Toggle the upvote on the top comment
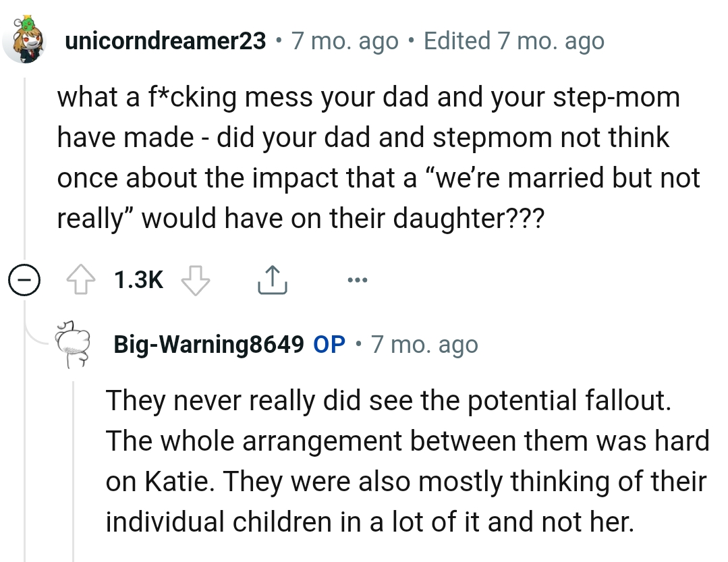This screenshot has height=562, width=728. pos(81,279)
